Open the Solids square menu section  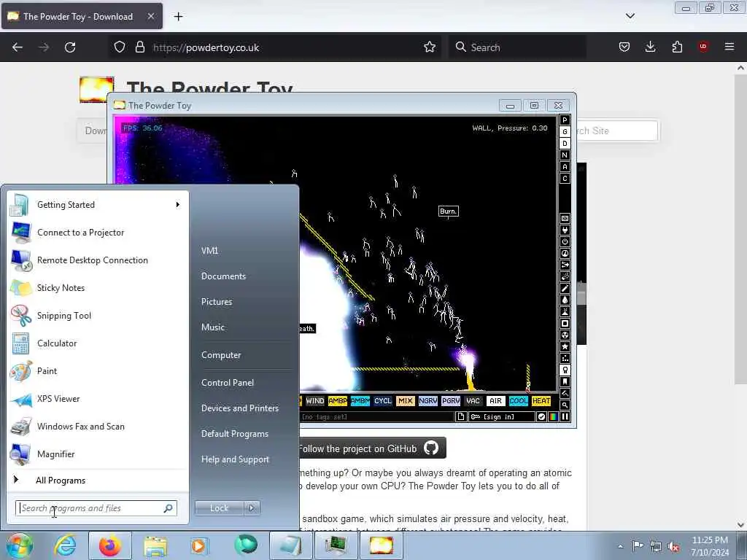point(565,323)
